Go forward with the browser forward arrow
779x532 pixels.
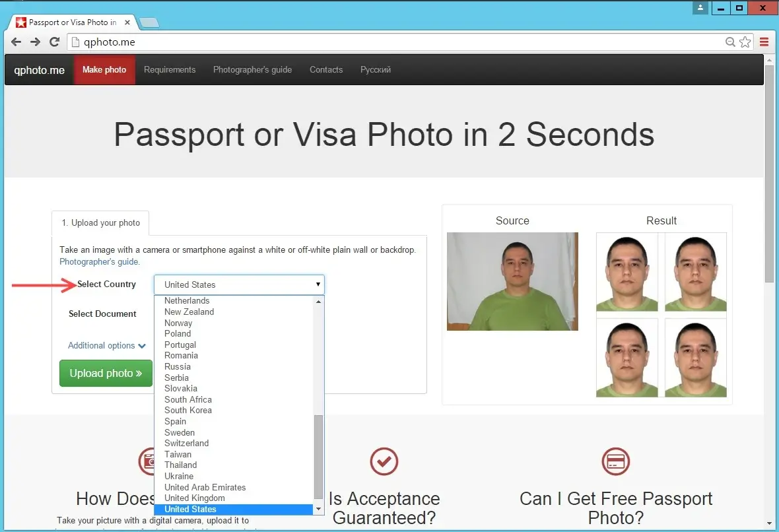point(35,42)
